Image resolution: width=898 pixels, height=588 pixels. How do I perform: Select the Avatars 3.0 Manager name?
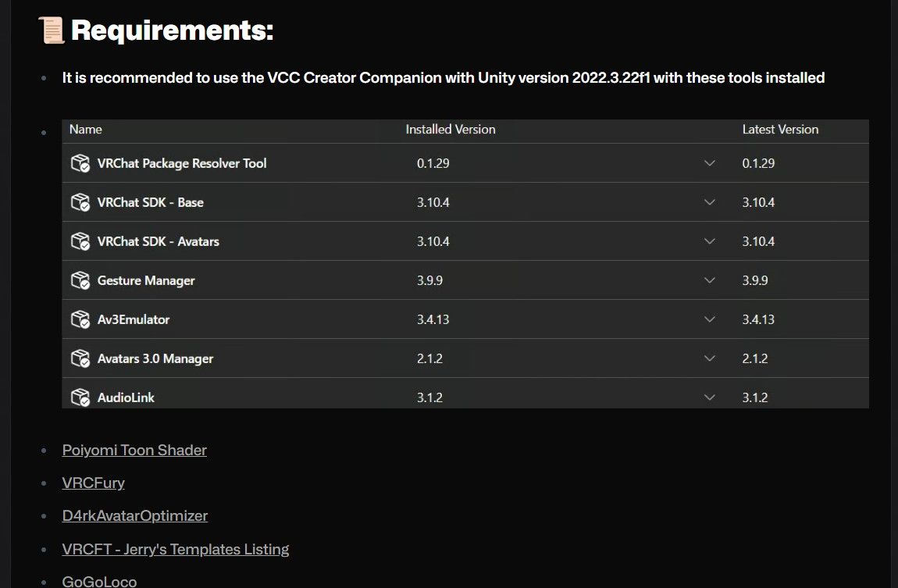tap(155, 358)
